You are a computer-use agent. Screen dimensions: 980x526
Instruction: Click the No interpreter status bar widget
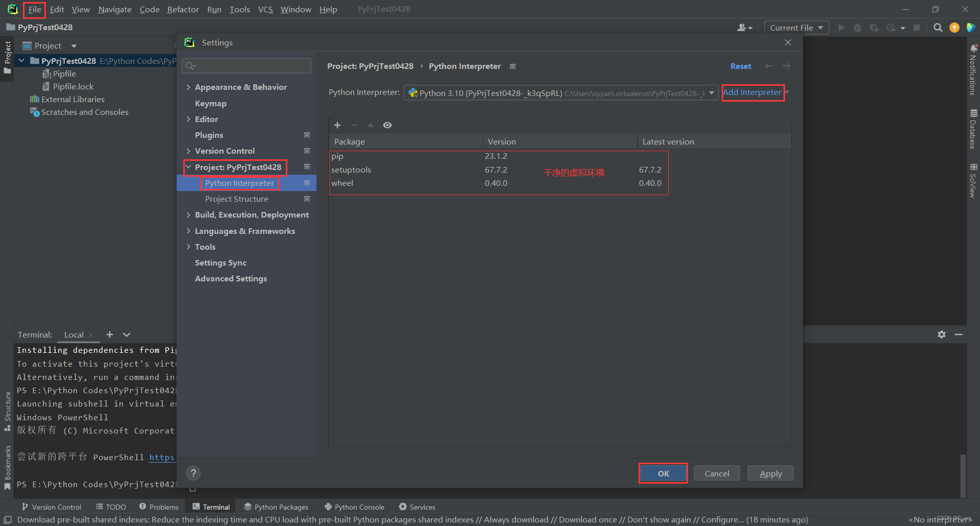[x=940, y=519]
